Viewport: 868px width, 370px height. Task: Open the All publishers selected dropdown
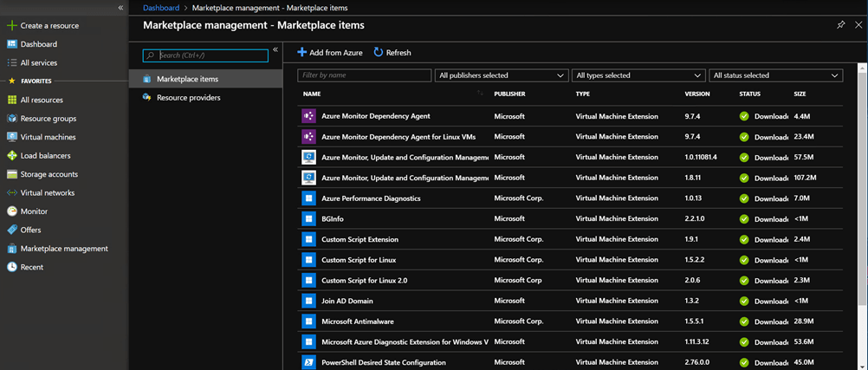pyautogui.click(x=502, y=75)
